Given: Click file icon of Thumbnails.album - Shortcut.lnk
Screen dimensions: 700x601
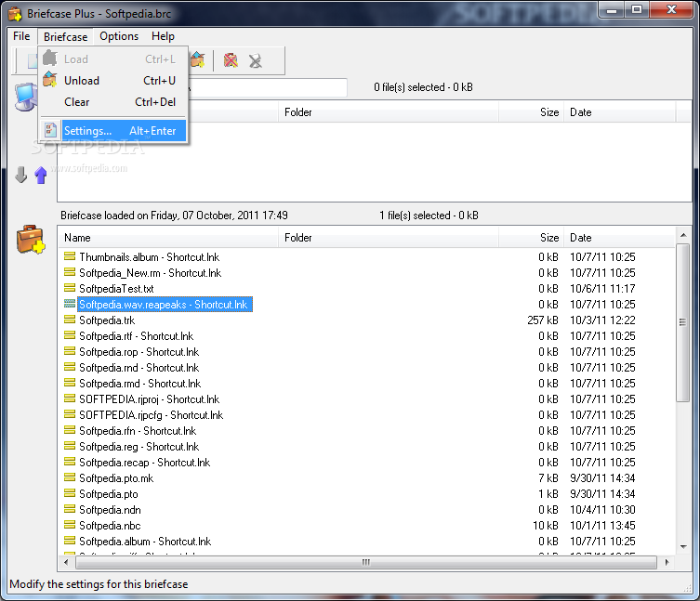Looking at the screenshot, I should click(x=70, y=256).
